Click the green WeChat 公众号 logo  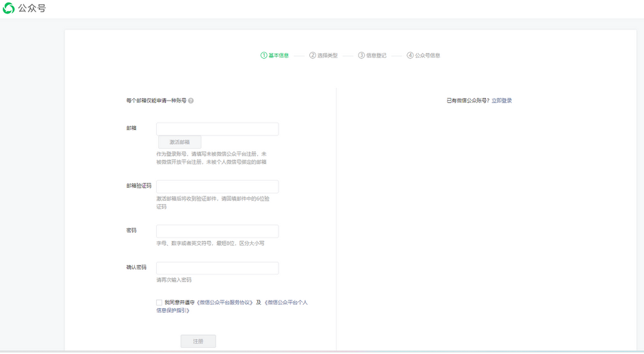coord(9,8)
